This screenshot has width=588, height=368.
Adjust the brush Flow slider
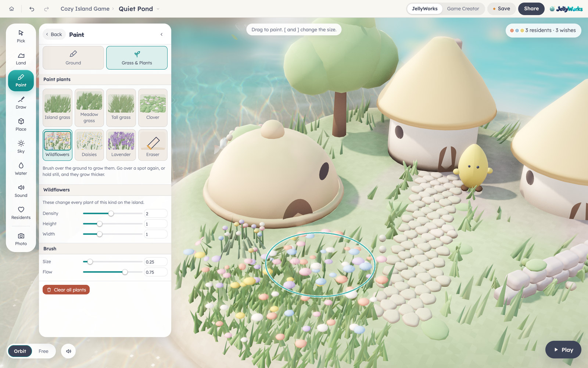[x=112, y=272]
